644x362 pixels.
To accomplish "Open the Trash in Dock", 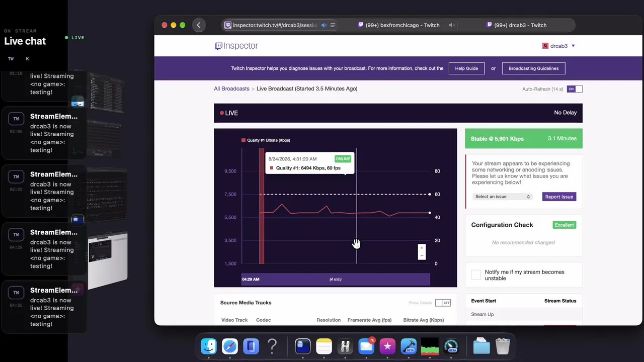I will [x=503, y=346].
